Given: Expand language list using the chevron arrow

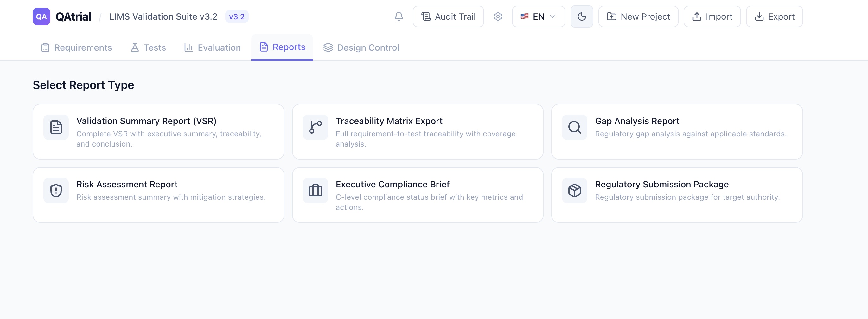Looking at the screenshot, I should [x=552, y=16].
